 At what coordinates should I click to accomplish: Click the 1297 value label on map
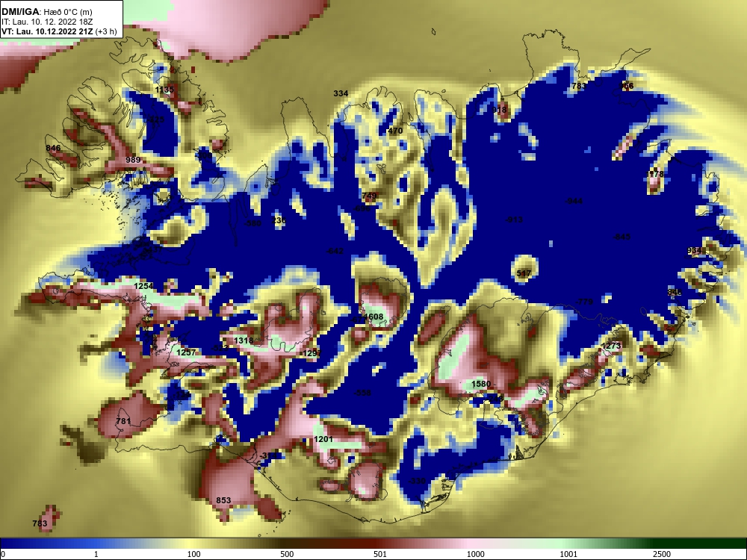point(311,353)
